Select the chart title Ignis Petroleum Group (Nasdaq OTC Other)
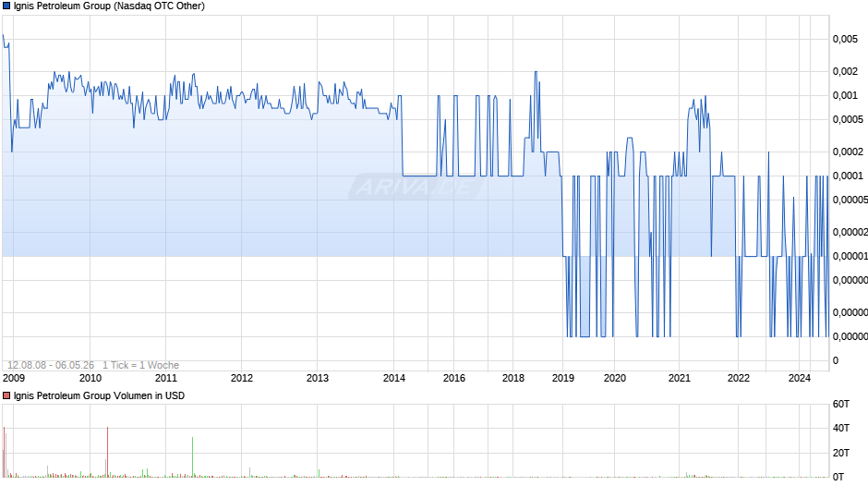The width and height of the screenshot is (868, 486). tap(109, 6)
